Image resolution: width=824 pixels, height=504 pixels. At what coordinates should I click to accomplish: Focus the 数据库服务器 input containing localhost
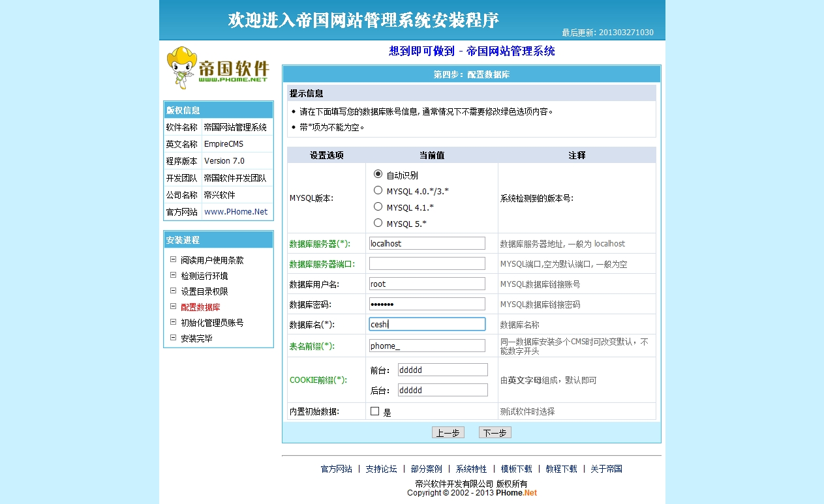coord(427,243)
